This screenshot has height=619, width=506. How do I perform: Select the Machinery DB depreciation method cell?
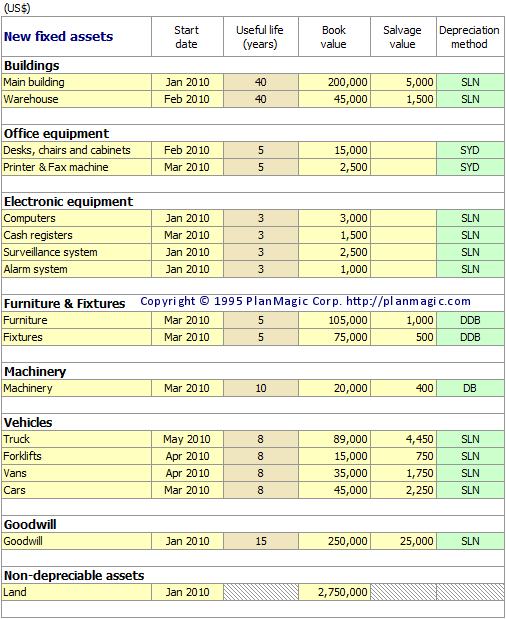[470, 388]
